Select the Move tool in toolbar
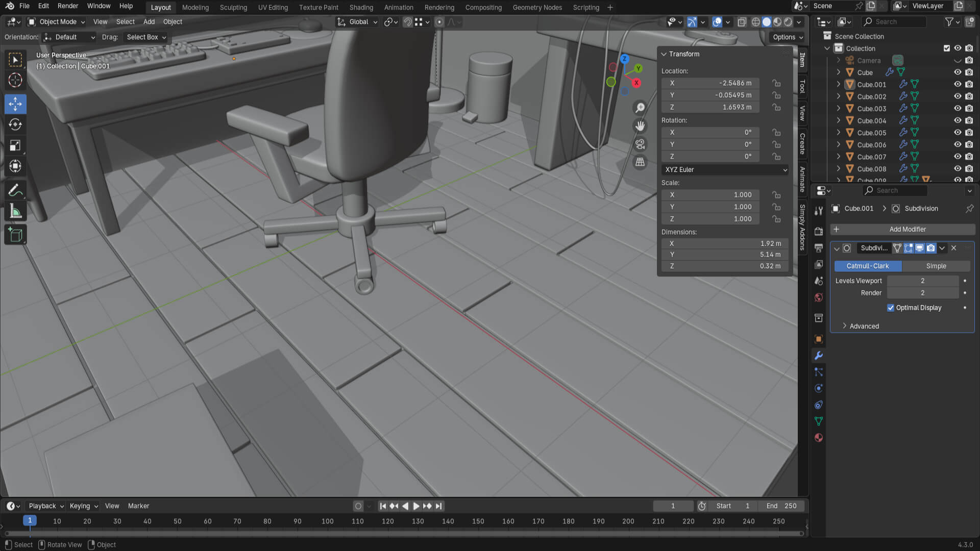980x551 pixels. 15,104
